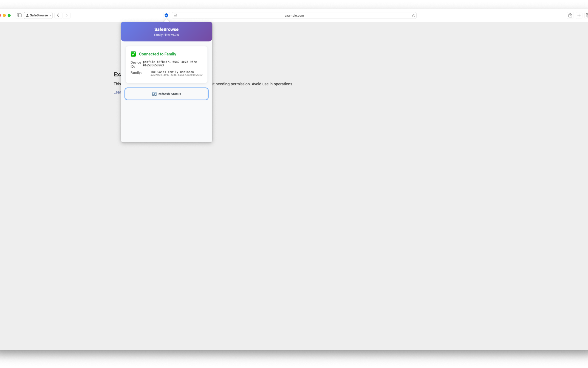Reload the page with the refresh icon
The height and width of the screenshot is (368, 588).
[413, 16]
